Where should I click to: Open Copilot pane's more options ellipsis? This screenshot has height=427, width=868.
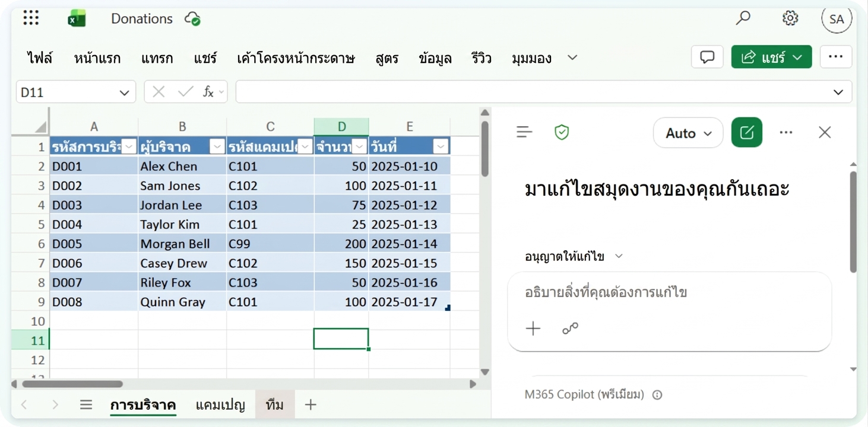[786, 132]
